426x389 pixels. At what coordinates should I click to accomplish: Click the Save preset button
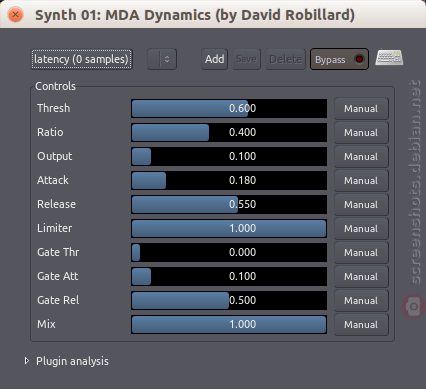tap(246, 59)
